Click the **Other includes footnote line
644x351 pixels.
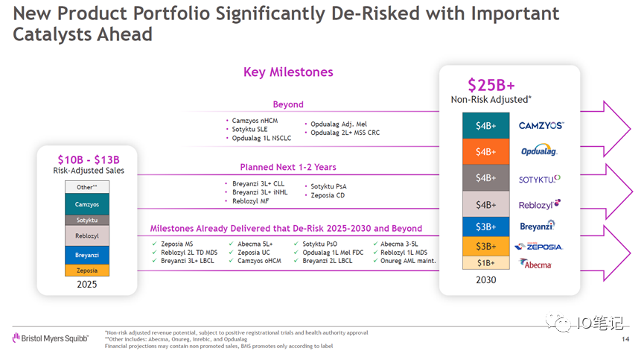point(176,339)
